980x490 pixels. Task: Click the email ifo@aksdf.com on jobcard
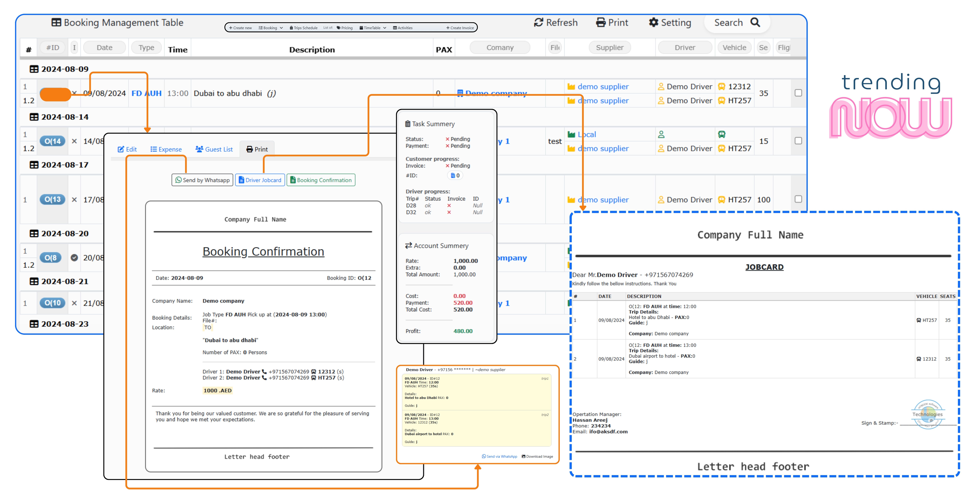pos(608,431)
